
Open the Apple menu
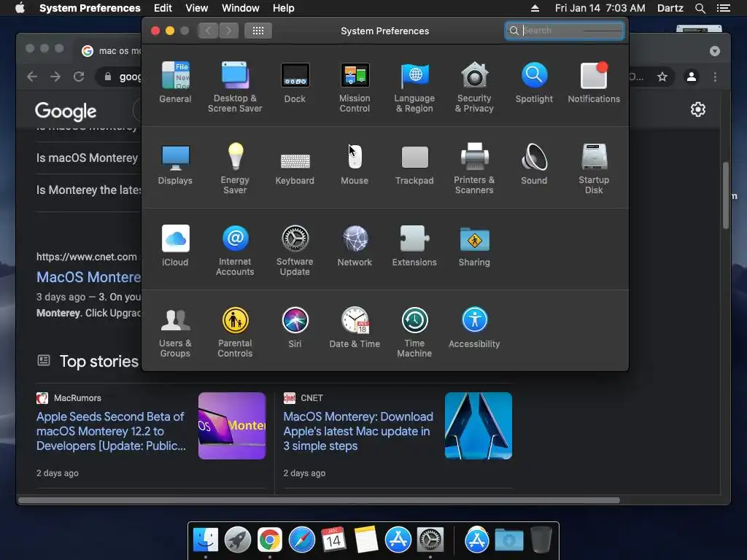click(x=20, y=8)
